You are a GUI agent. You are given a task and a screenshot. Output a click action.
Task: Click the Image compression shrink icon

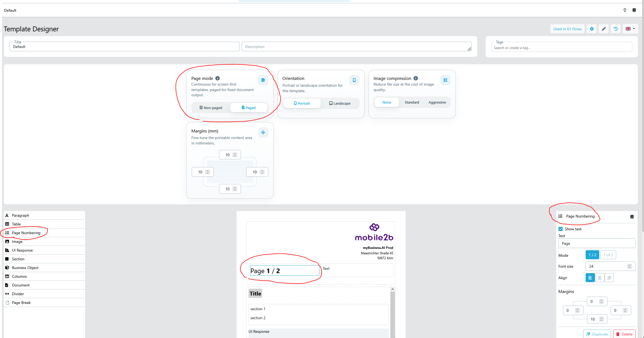[x=445, y=80]
